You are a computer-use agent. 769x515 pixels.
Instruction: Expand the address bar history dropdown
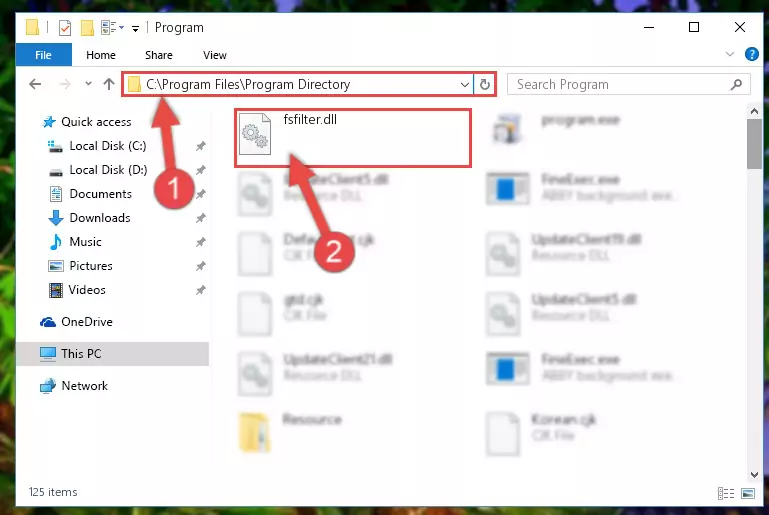pyautogui.click(x=464, y=84)
